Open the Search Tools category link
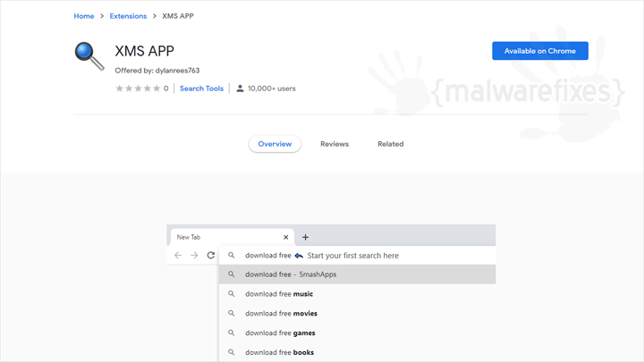The image size is (644, 362). [x=201, y=88]
